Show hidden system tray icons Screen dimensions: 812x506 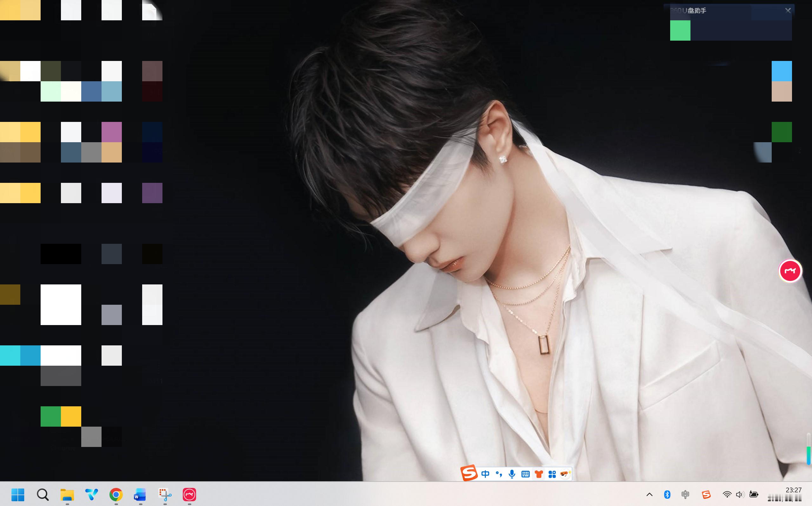tap(650, 494)
